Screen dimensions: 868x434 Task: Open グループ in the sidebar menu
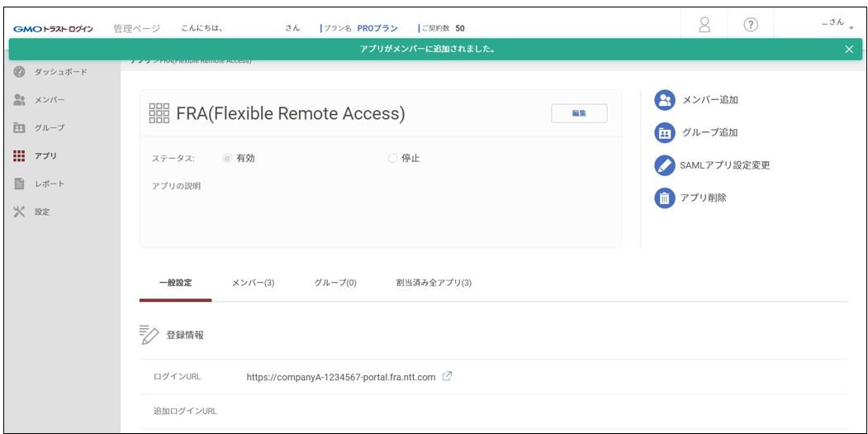click(x=50, y=127)
